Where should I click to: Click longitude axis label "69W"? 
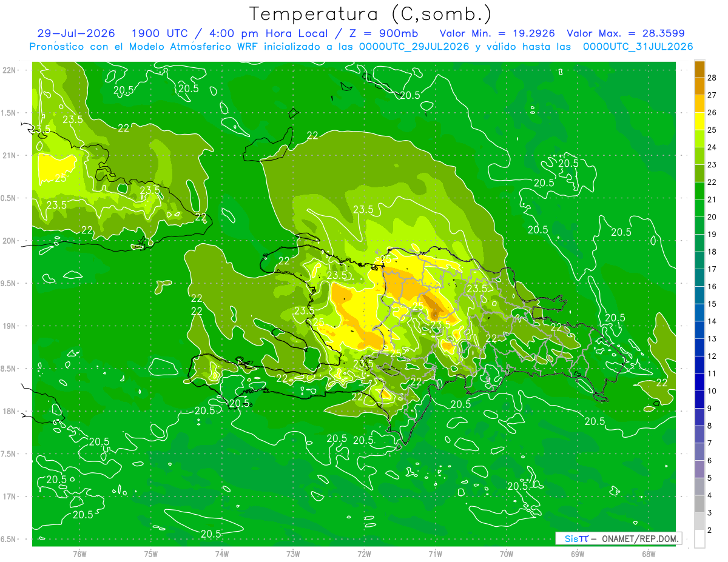pos(578,554)
